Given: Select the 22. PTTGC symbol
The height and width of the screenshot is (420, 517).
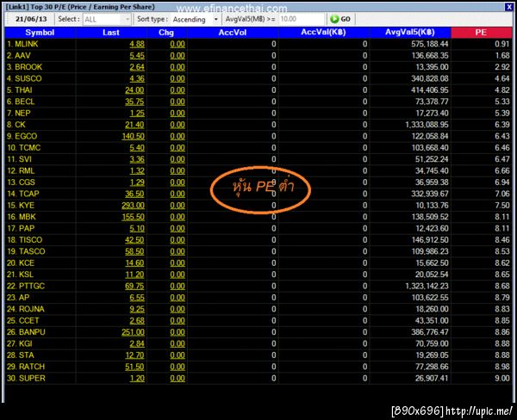Looking at the screenshot, I should [25, 287].
